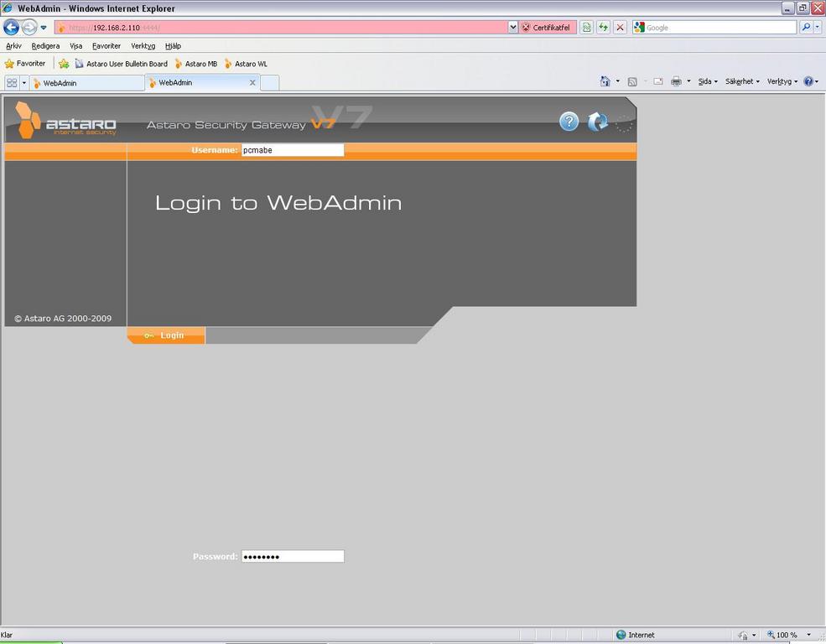Expand the Sida dropdown menu
This screenshot has height=644, width=826.
tap(708, 81)
